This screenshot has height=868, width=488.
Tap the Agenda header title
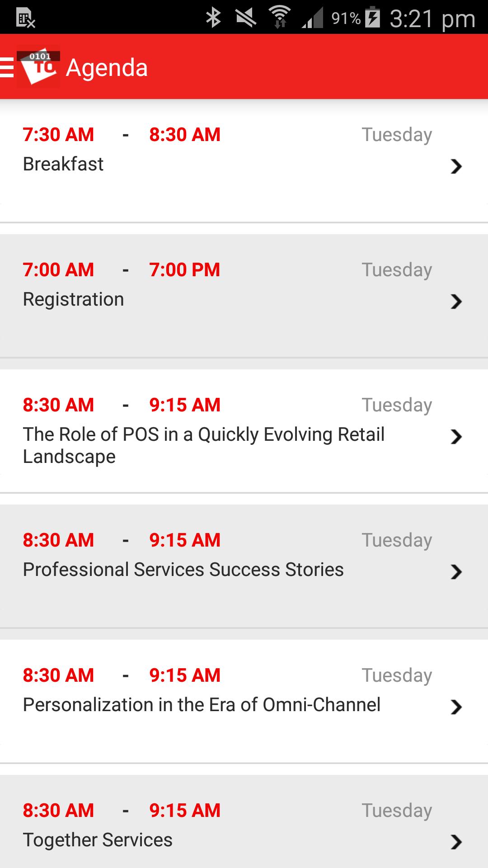coord(107,68)
